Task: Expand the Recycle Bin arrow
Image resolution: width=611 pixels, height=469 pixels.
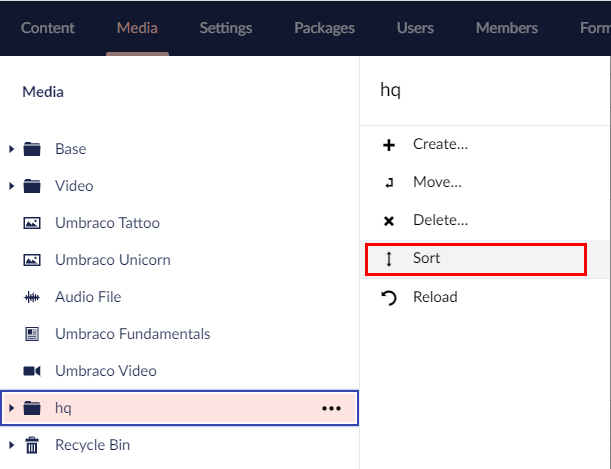Action: 12,445
